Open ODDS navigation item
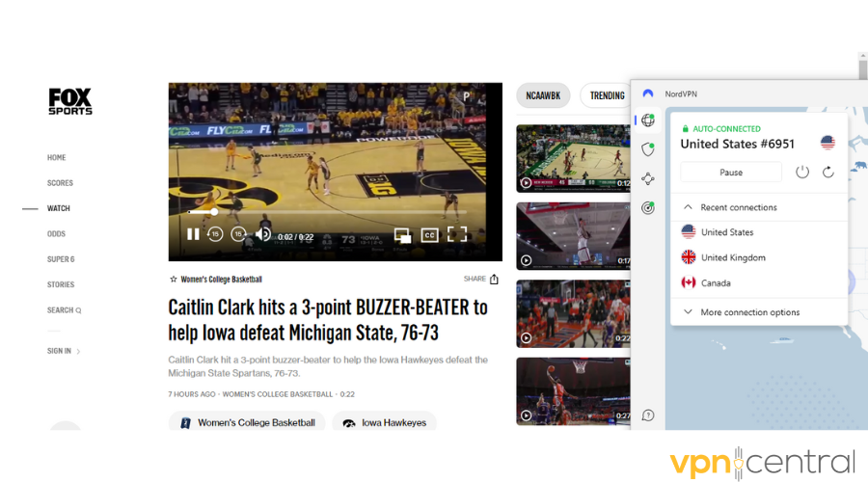The width and height of the screenshot is (868, 482). pyautogui.click(x=56, y=234)
